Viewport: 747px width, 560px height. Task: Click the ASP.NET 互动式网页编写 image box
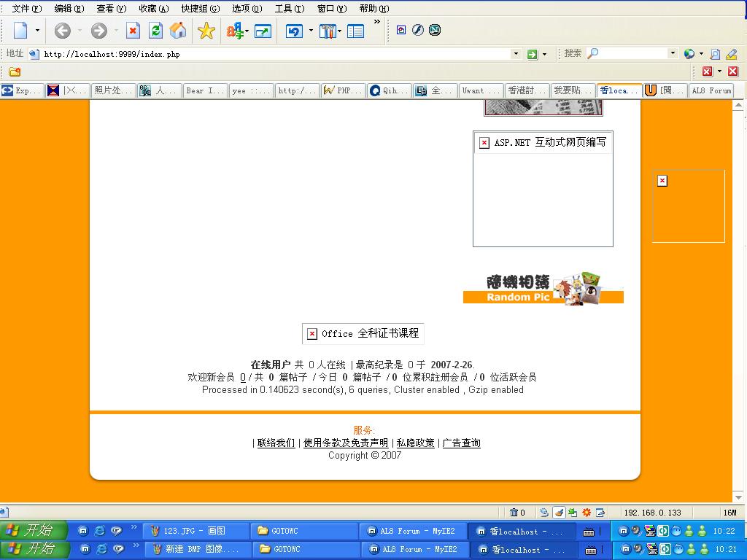click(543, 189)
